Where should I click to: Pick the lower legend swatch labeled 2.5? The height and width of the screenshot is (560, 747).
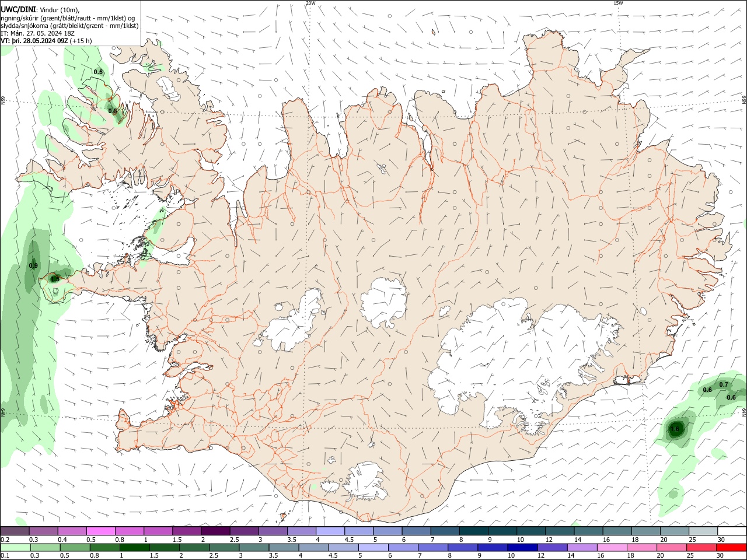(x=224, y=548)
